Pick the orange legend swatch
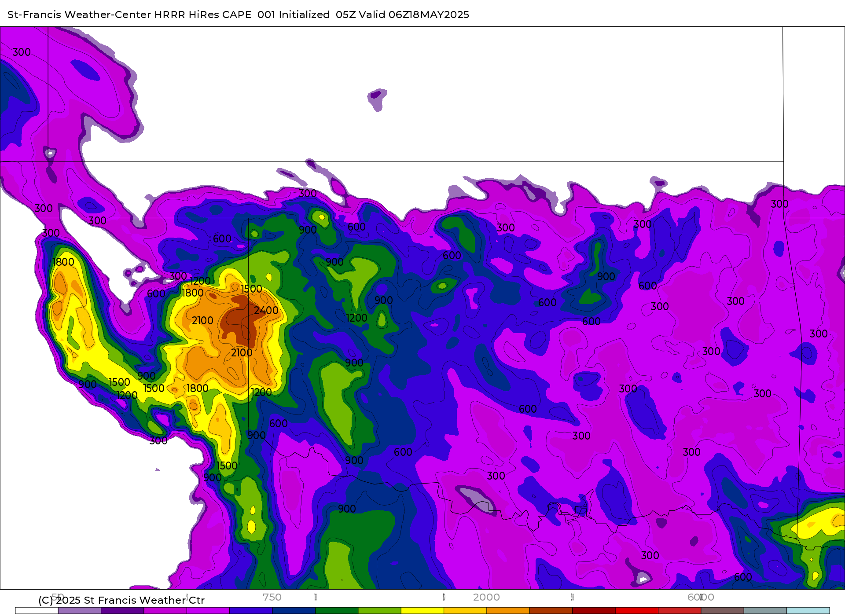The image size is (845, 616). click(x=508, y=611)
